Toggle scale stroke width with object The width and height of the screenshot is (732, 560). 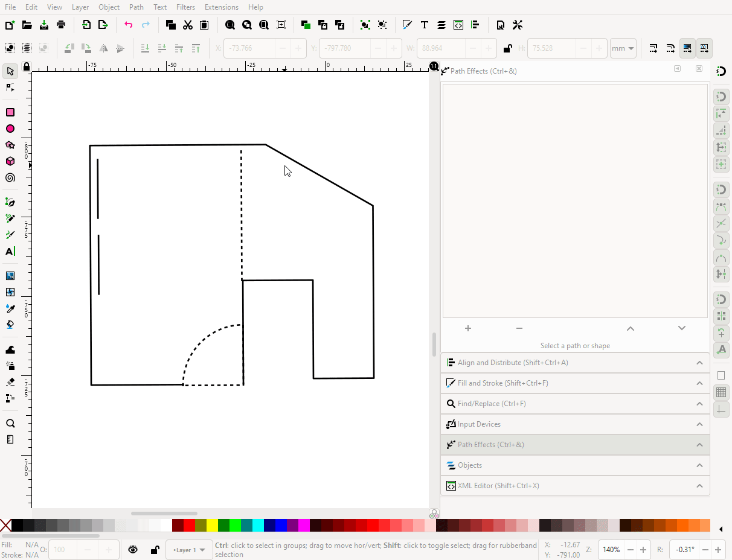pos(653,48)
